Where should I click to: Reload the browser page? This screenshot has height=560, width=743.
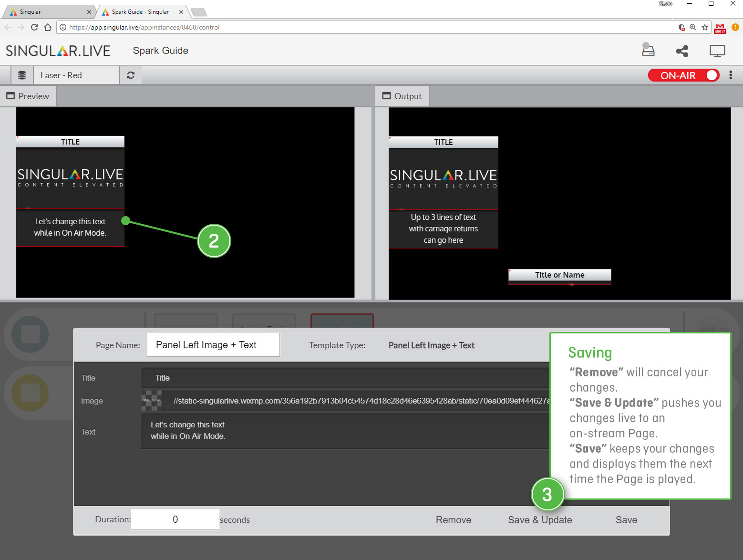pos(34,27)
